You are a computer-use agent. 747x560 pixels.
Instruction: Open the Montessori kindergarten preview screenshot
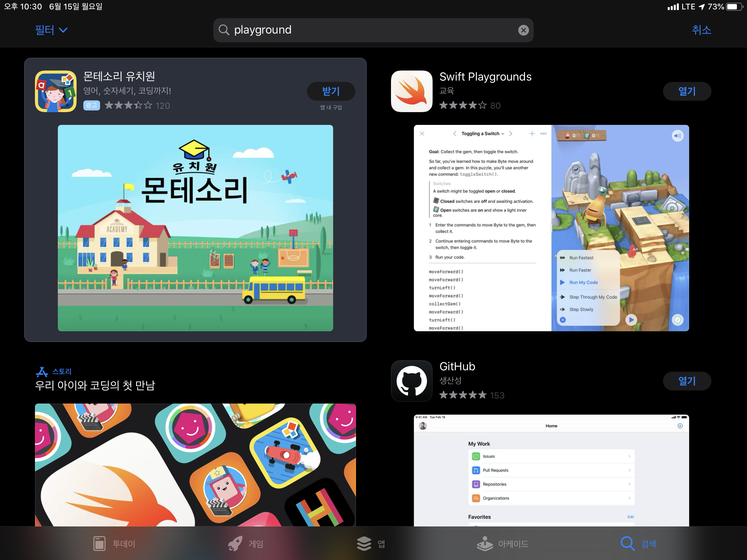pos(195,228)
